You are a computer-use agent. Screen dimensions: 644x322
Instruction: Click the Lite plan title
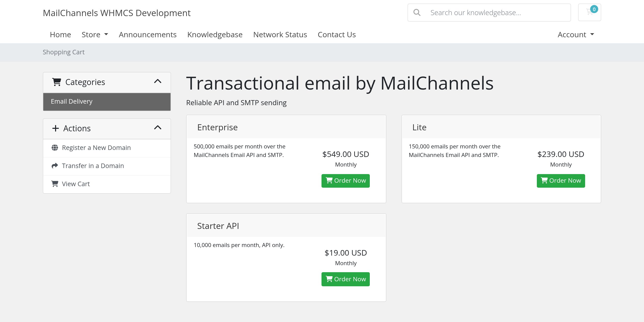[419, 127]
